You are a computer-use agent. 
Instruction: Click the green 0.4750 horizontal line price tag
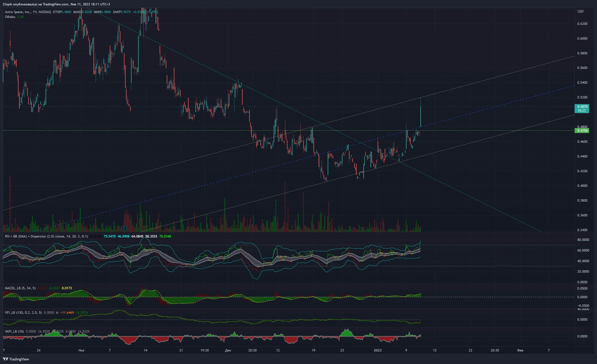(x=582, y=130)
